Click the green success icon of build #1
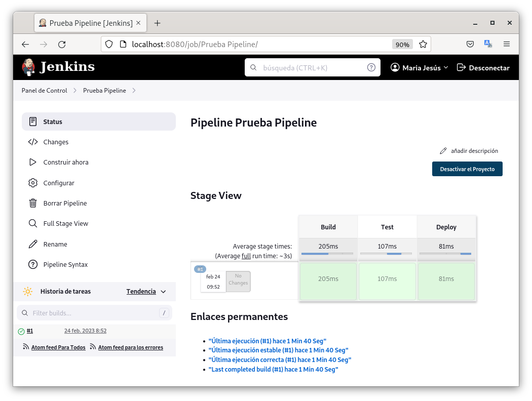The width and height of the screenshot is (532, 401). point(21,331)
